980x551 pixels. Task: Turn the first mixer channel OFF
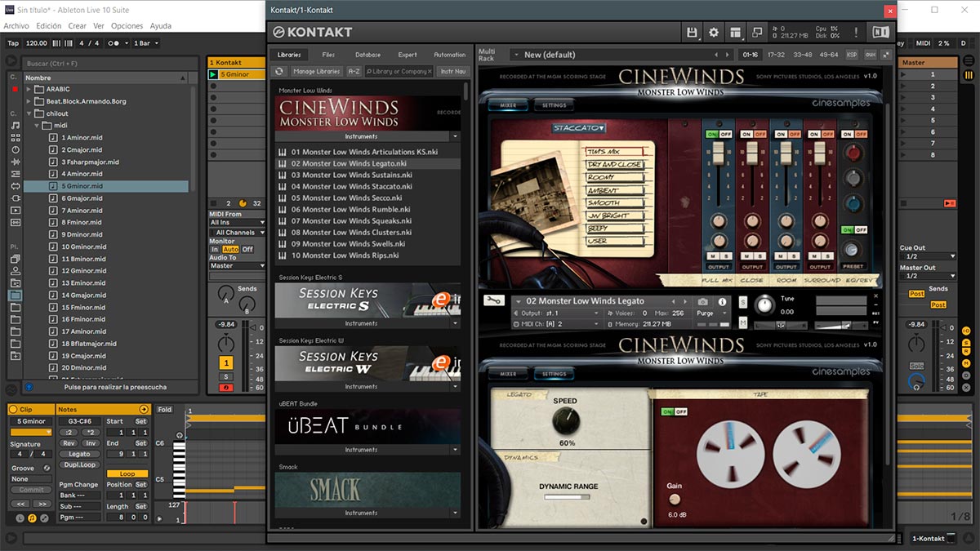724,134
